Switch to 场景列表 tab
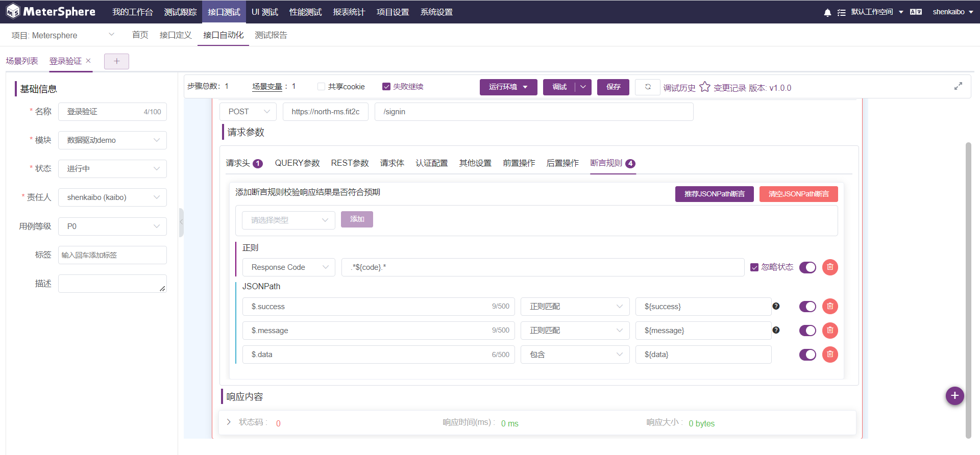Screen dimensions: 980x455 [x=22, y=61]
